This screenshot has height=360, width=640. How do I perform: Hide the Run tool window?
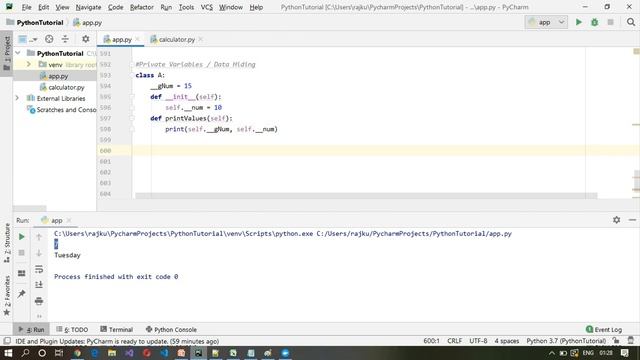632,220
